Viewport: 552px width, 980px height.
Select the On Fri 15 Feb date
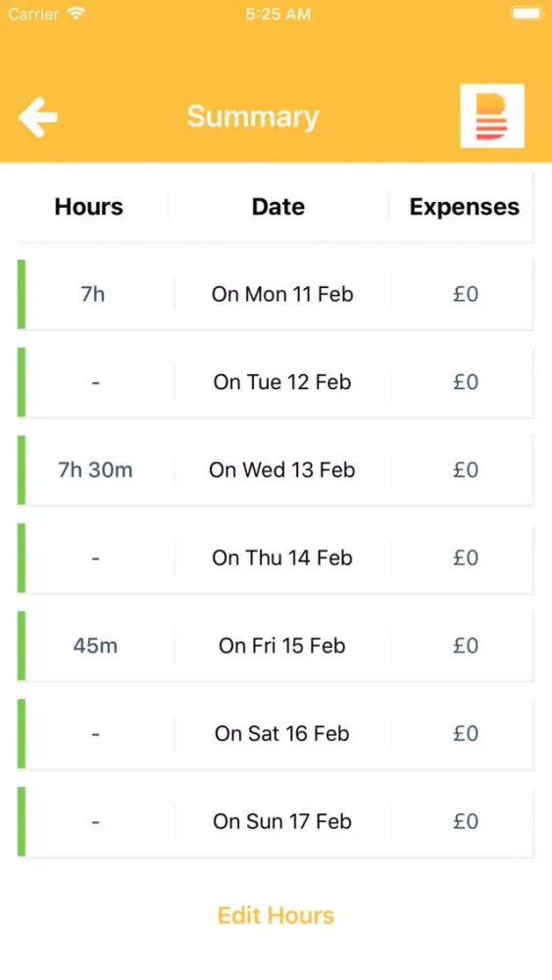click(x=282, y=645)
